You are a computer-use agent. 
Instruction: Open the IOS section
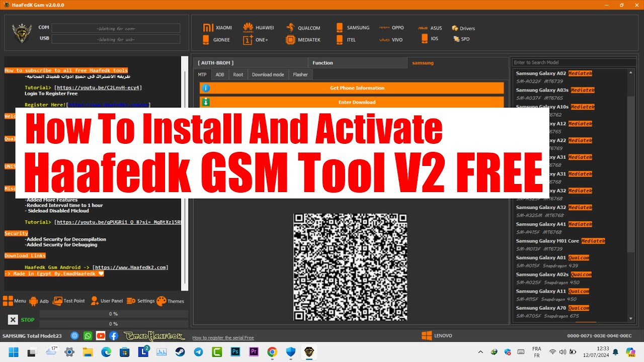click(x=430, y=38)
